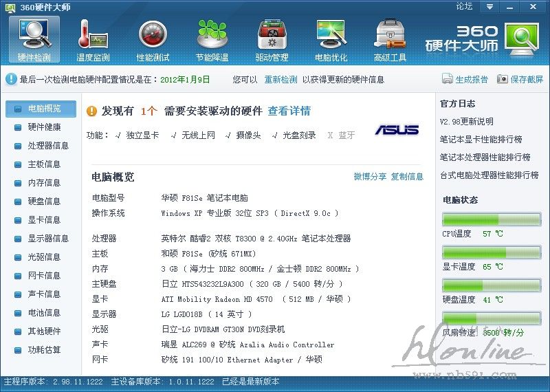Open 台式电脑处理器性能排行榜 link
The image size is (550, 392).
(489, 175)
